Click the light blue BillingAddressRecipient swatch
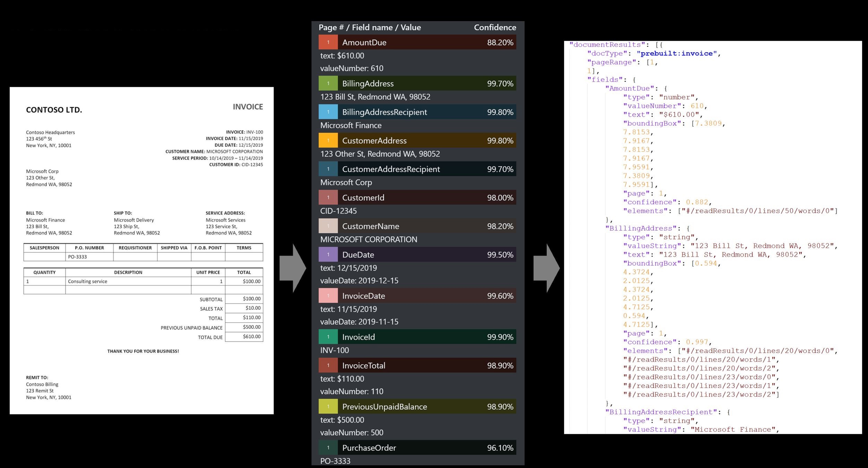Image resolution: width=868 pixels, height=468 pixels. tap(328, 112)
